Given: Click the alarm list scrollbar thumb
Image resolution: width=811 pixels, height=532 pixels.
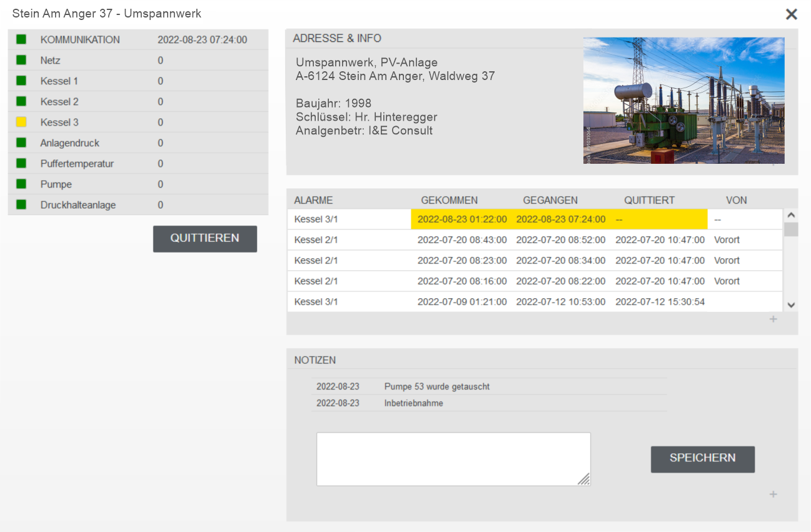Looking at the screenshot, I should point(791,229).
